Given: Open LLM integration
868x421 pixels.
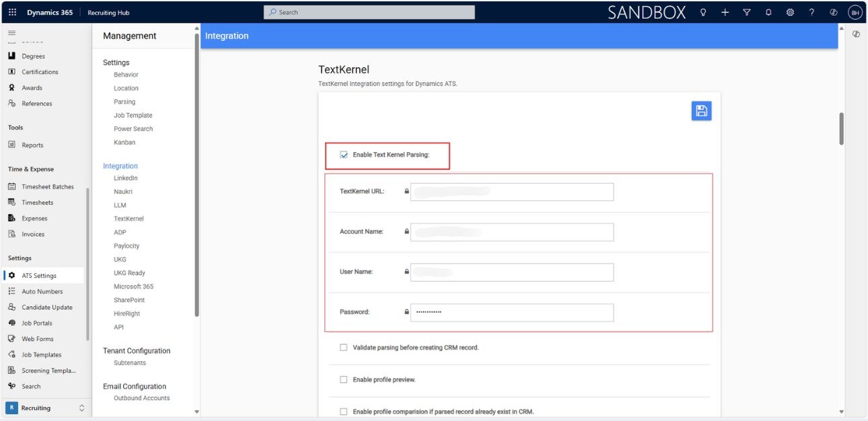Looking at the screenshot, I should 120,205.
